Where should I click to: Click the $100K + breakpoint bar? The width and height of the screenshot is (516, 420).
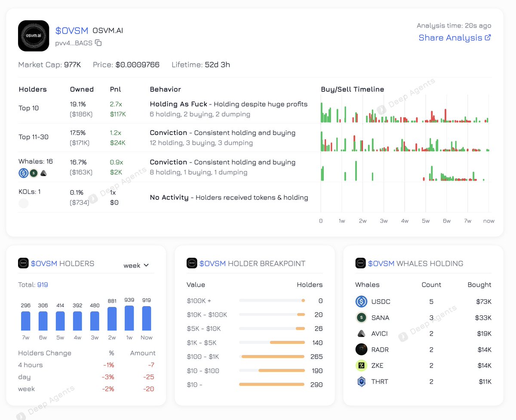pos(272,300)
